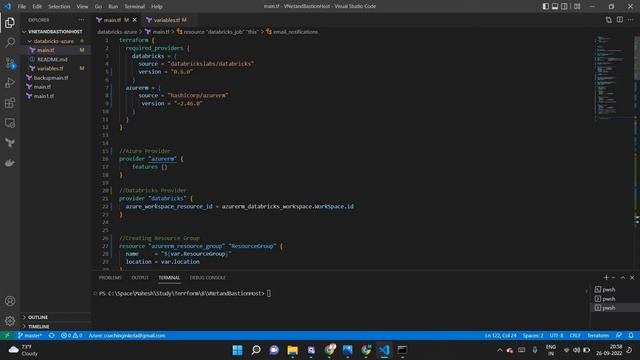Open terminal launch profile dropdown arrow
The width and height of the screenshot is (640, 360).
[x=613, y=278]
